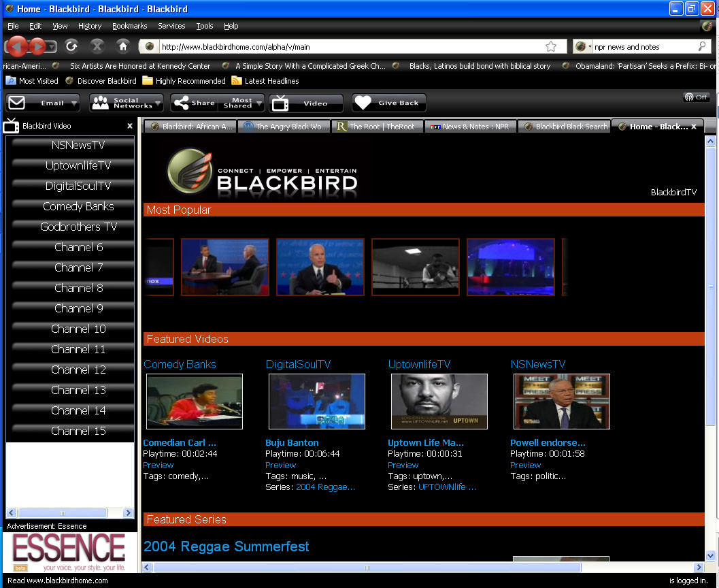Switch to The Root tab
Screen dimensions: 719x588
coord(378,127)
